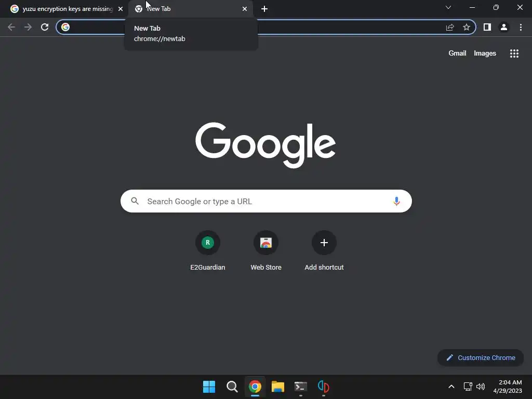Viewport: 532px width, 399px height.
Task: Open the Windows Start menu
Action: (x=209, y=387)
